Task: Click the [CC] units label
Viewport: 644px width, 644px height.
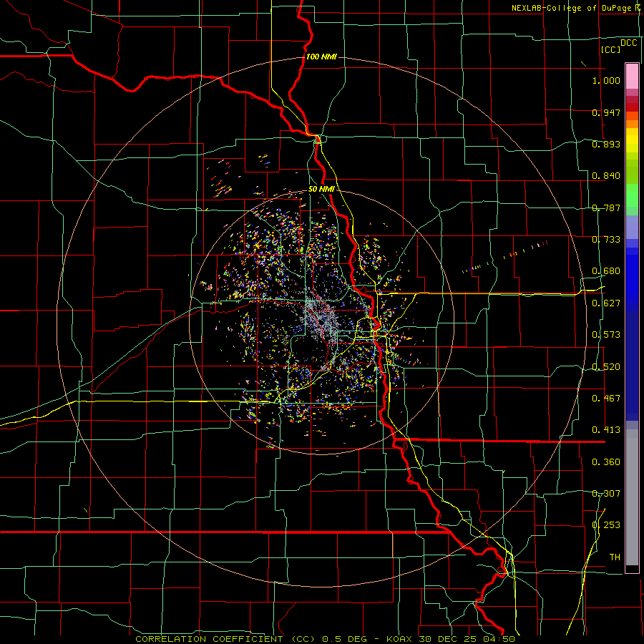Action: (x=610, y=49)
